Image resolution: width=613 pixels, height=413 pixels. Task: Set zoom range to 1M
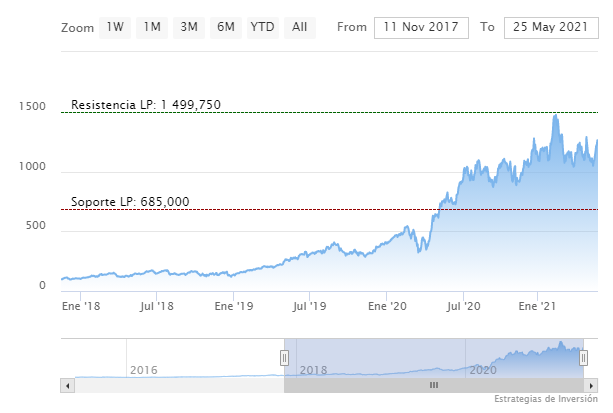point(151,27)
